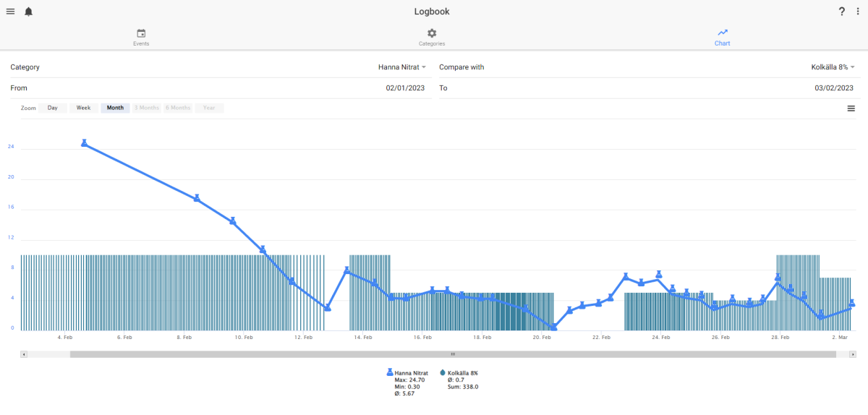Click the scrollbar right arrow button

point(852,354)
